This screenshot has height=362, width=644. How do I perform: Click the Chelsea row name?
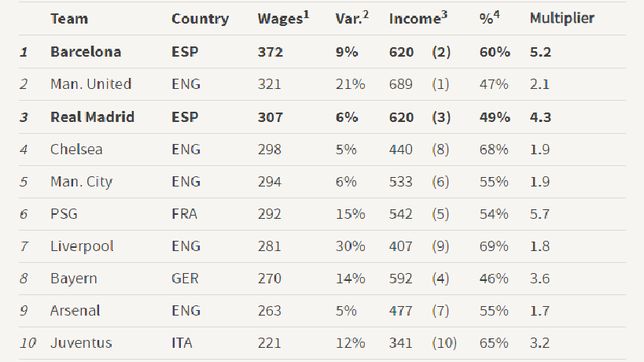(76, 150)
